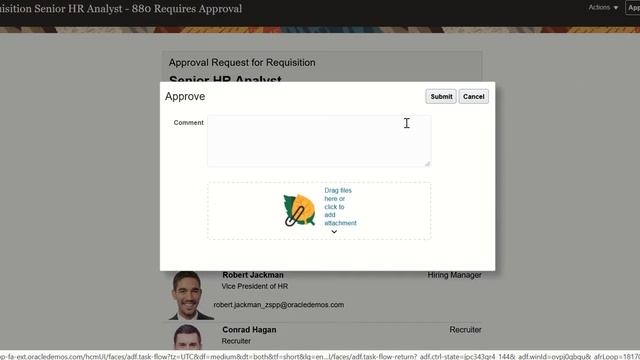Open the 'Drag files here or click to add attachment' link
Image resolution: width=640 pixels, height=360 pixels.
point(340,207)
